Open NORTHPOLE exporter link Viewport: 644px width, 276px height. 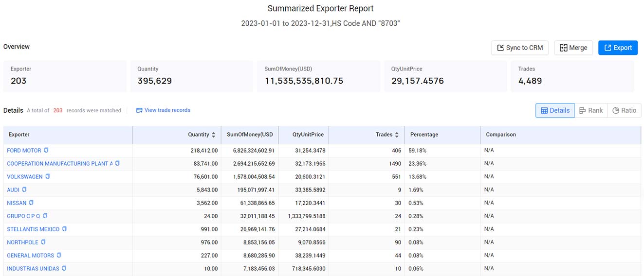(x=22, y=242)
